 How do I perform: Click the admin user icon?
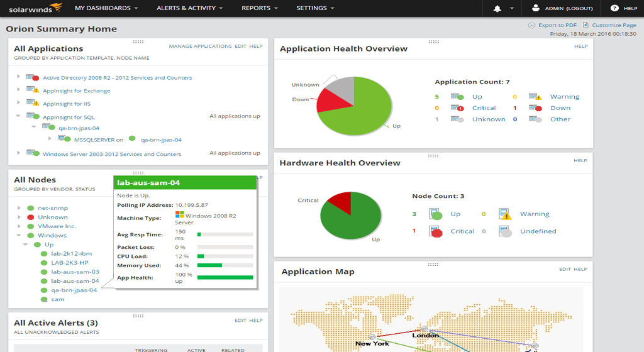coord(535,8)
